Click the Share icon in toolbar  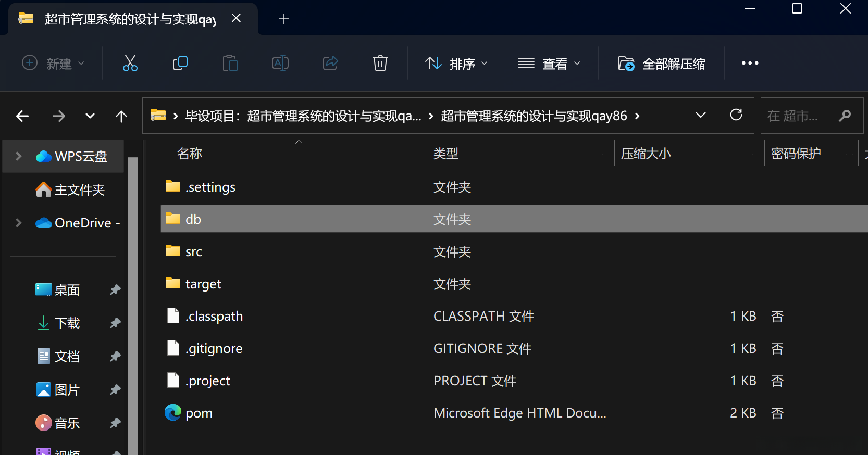click(330, 64)
